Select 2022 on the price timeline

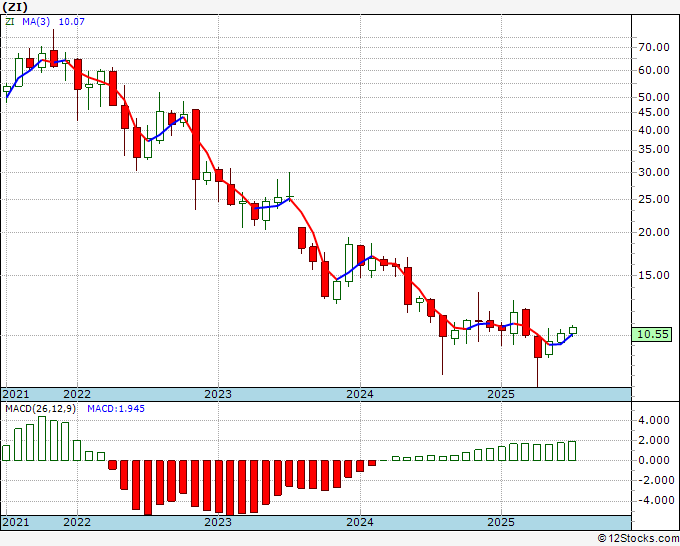tap(77, 394)
